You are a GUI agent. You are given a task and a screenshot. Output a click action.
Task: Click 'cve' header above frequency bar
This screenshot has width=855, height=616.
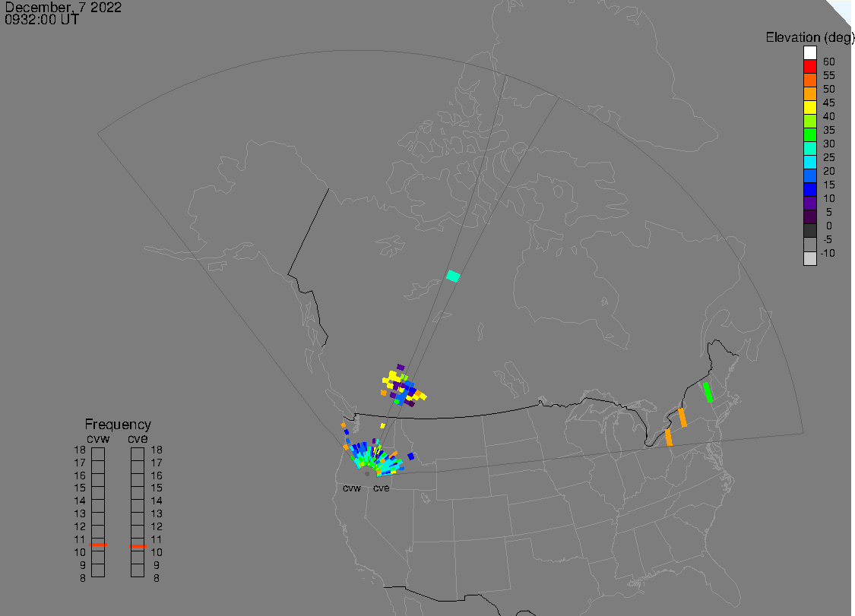tap(138, 439)
